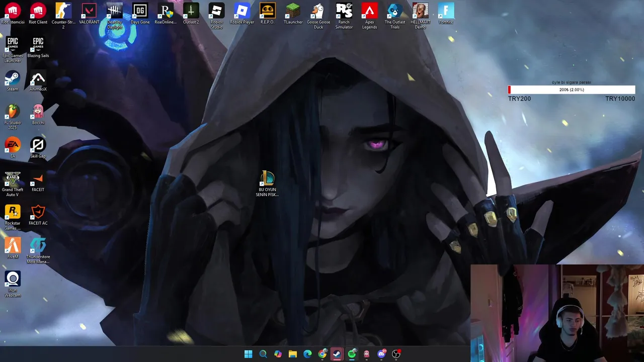Open the Riot İstemcisi desktop shortcut
Screen dimensions: 644x362
[x=13, y=14]
